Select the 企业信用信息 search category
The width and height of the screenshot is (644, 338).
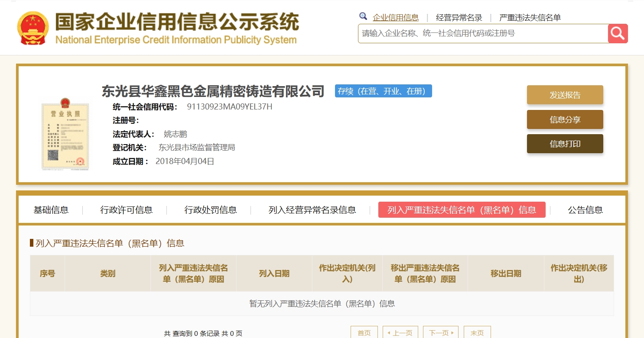point(396,18)
